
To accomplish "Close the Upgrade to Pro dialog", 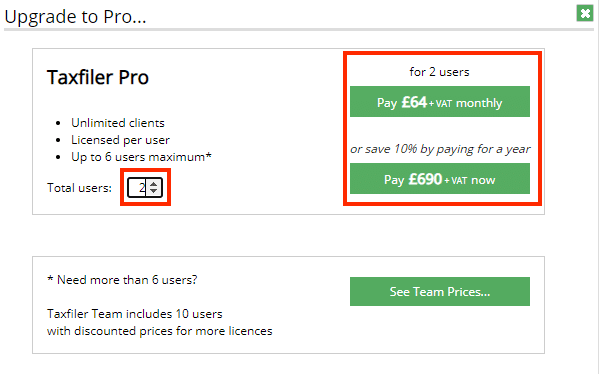I will (584, 13).
